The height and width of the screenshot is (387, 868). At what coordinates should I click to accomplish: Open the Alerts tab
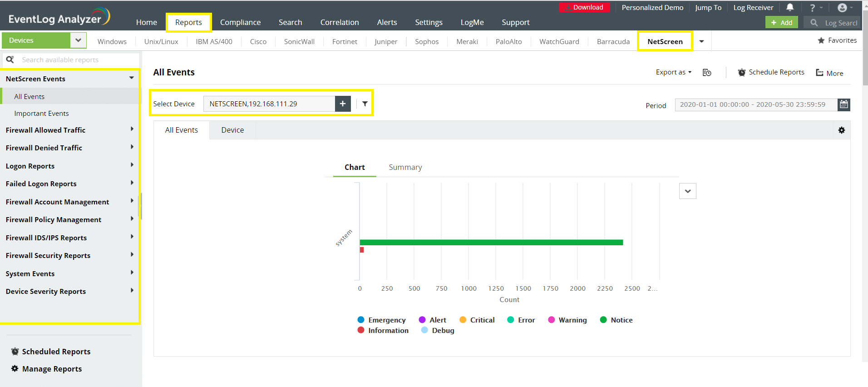[x=387, y=22]
